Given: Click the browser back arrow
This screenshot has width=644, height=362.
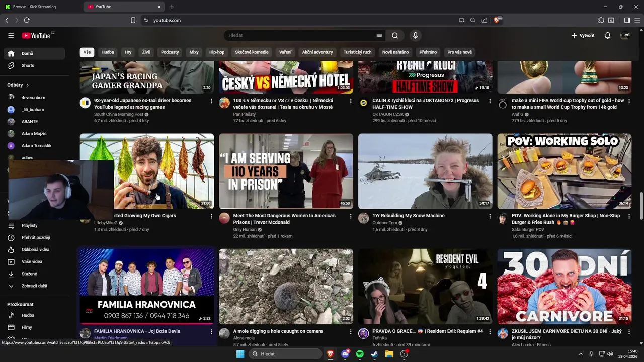Looking at the screenshot, I should click(x=7, y=20).
